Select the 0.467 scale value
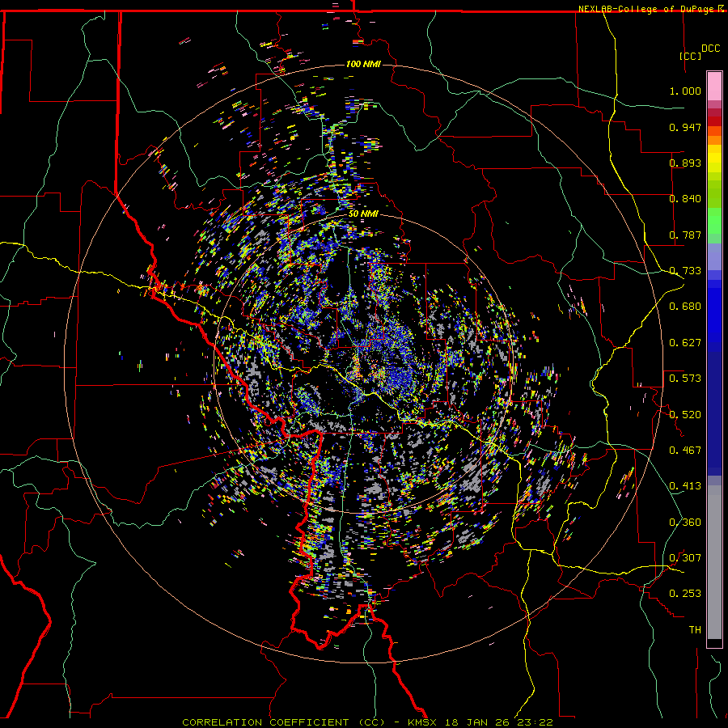This screenshot has height=728, width=728. [685, 451]
